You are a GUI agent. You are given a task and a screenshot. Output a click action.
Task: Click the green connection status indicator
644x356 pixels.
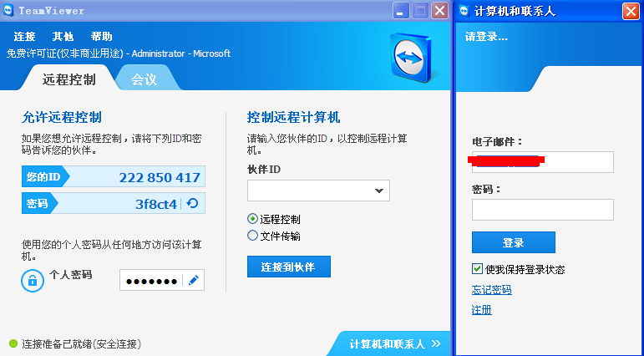[x=13, y=343]
